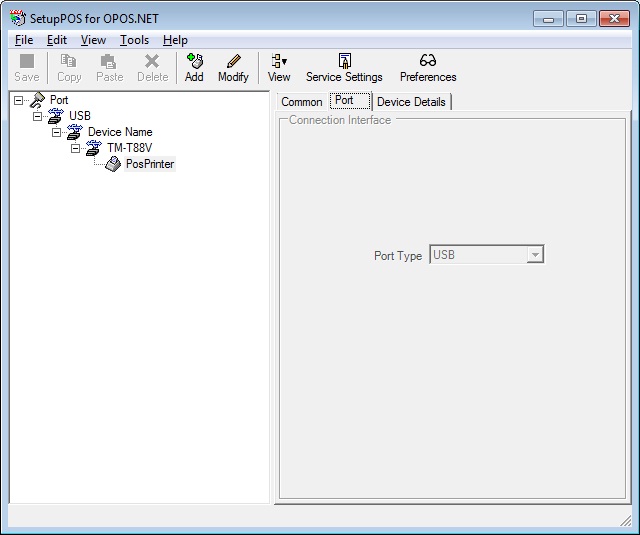Click the Paste toolbar icon
Image resolution: width=640 pixels, height=535 pixels.
pos(109,61)
